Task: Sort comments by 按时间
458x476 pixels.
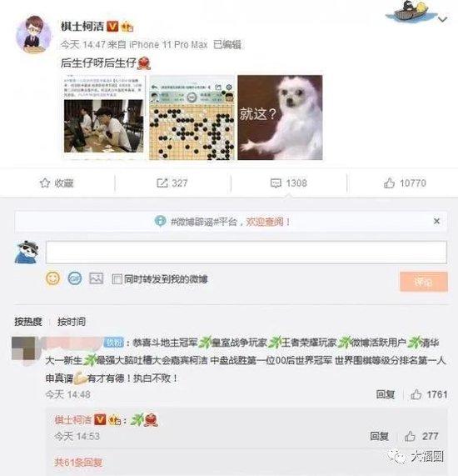Action: click(x=72, y=322)
